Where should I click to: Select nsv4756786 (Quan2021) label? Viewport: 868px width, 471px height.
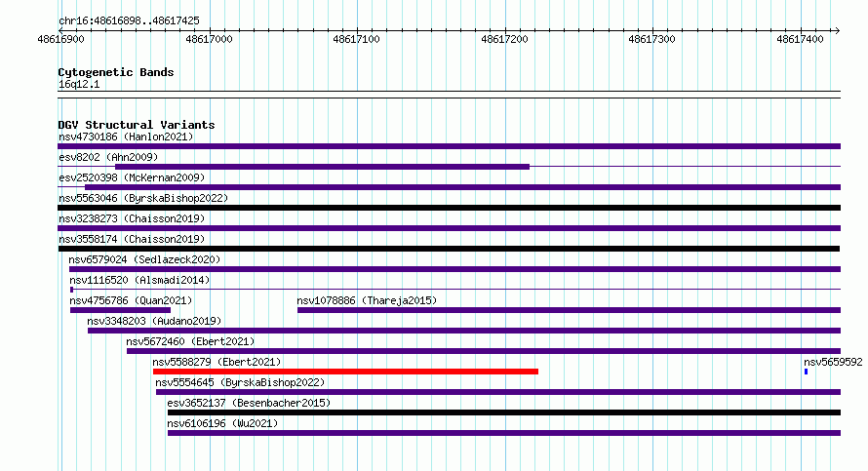tap(131, 300)
